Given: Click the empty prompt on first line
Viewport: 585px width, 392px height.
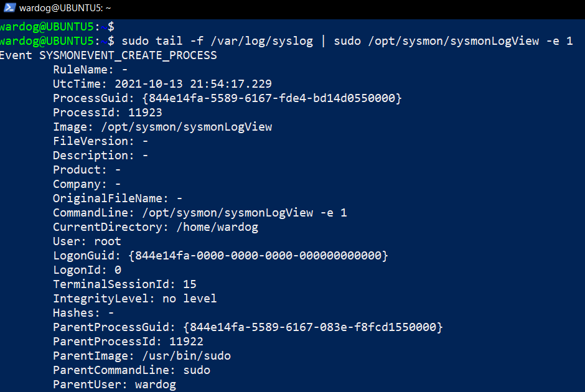Looking at the screenshot, I should coord(57,27).
